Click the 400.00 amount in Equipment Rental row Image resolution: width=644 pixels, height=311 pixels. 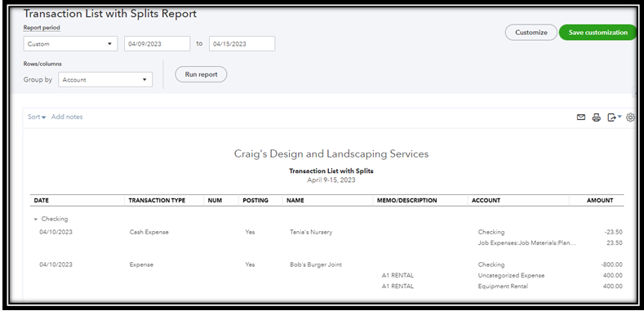coord(613,287)
